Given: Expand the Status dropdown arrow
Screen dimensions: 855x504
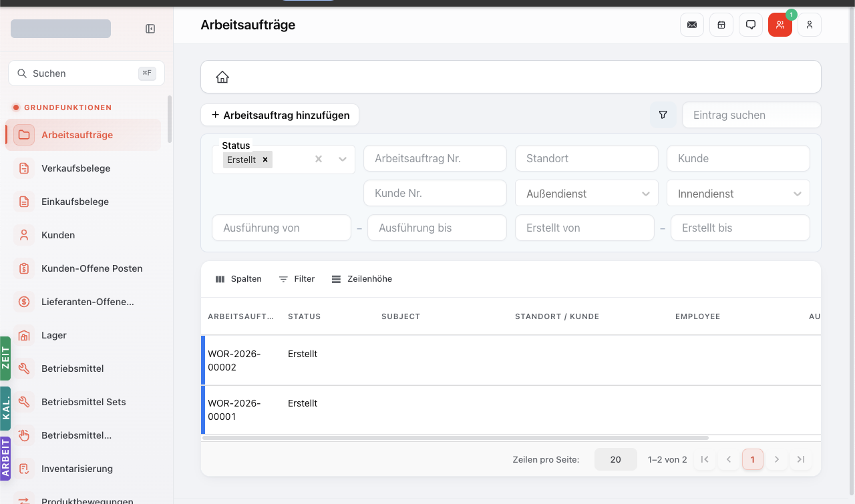Looking at the screenshot, I should (x=343, y=159).
